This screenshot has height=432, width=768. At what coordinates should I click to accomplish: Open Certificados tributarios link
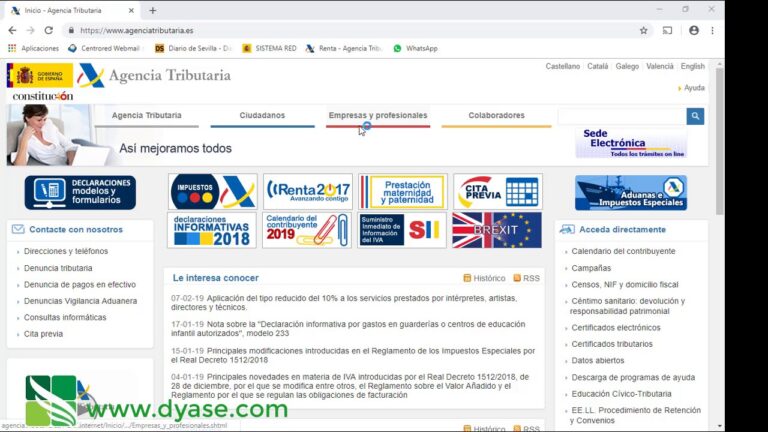612,344
